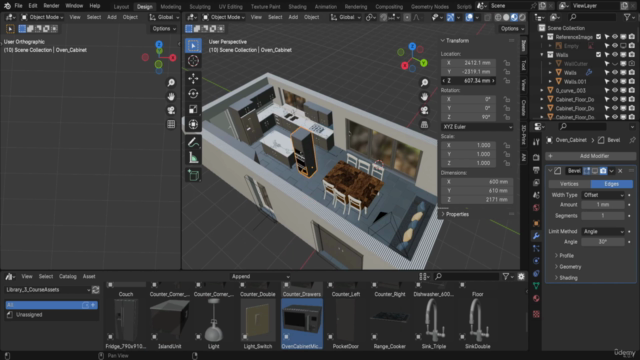Select the Measure tool
The height and width of the screenshot is (360, 640).
193,158
